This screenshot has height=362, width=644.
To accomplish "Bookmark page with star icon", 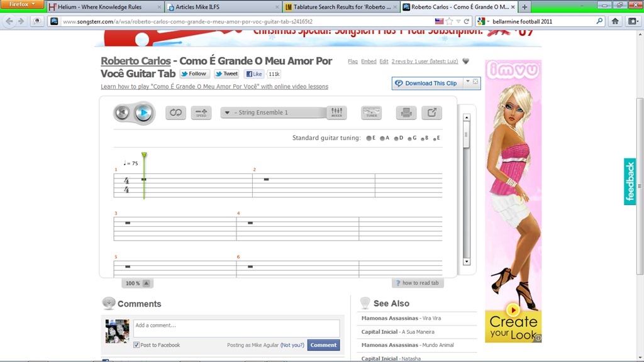I will coord(449,21).
